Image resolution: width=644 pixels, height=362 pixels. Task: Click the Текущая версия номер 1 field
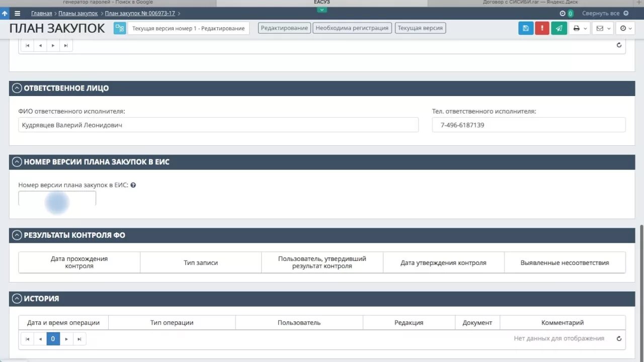188,28
